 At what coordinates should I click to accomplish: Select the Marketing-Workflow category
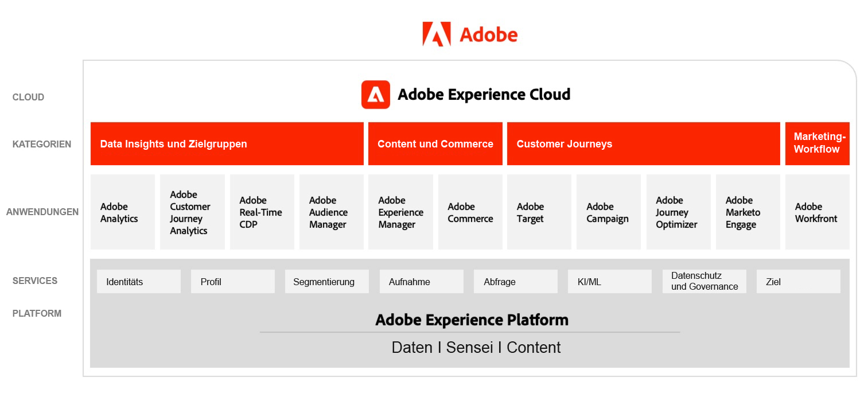818,143
